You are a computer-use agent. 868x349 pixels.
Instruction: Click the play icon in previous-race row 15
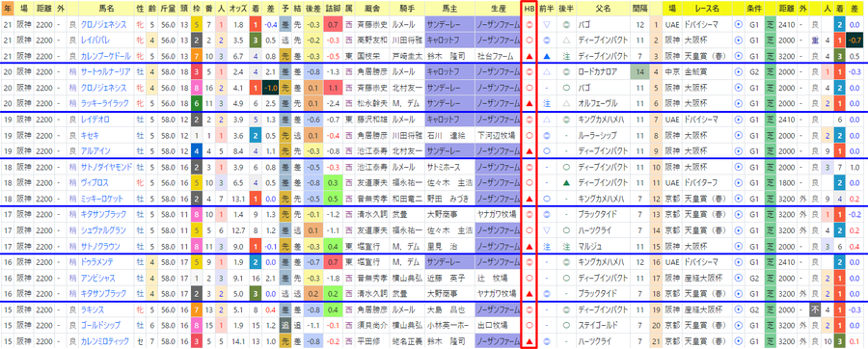(738, 246)
